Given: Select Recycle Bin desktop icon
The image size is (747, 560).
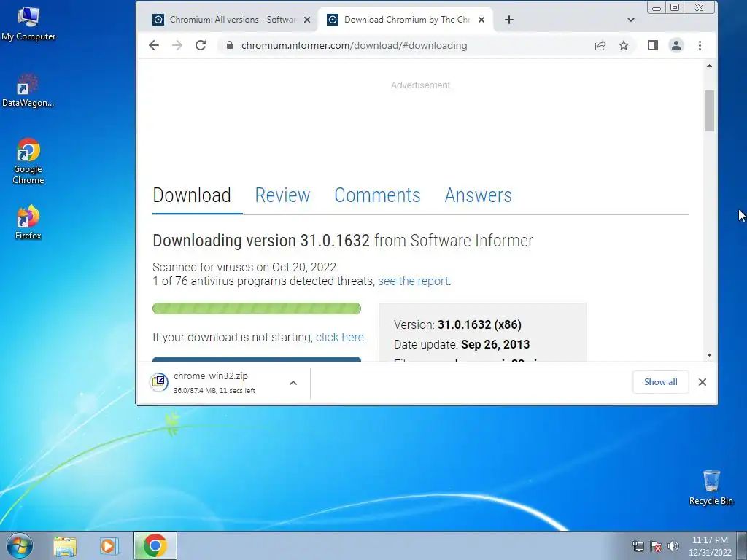Looking at the screenshot, I should click(x=711, y=488).
